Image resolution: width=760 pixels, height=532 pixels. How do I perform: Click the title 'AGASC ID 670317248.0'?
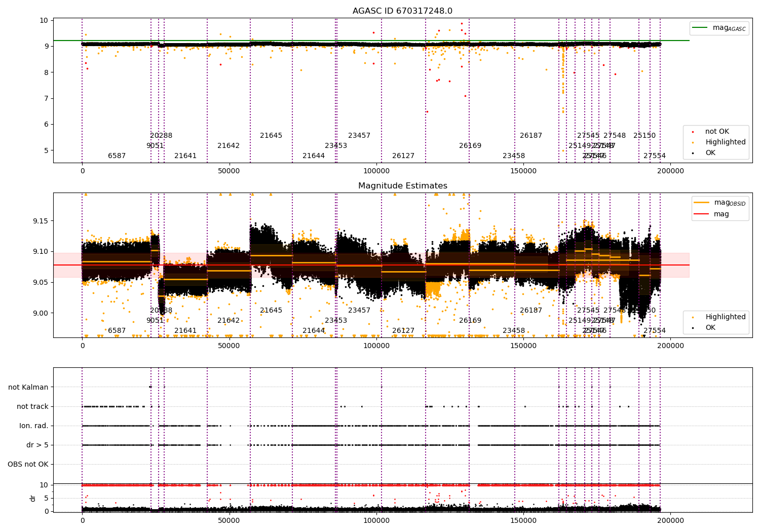point(402,11)
